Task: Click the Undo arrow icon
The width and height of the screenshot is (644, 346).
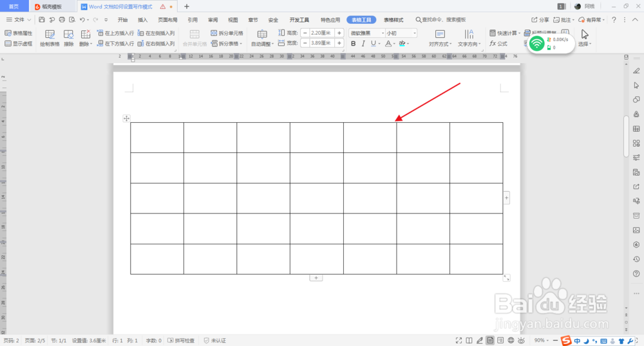Action: 82,20
